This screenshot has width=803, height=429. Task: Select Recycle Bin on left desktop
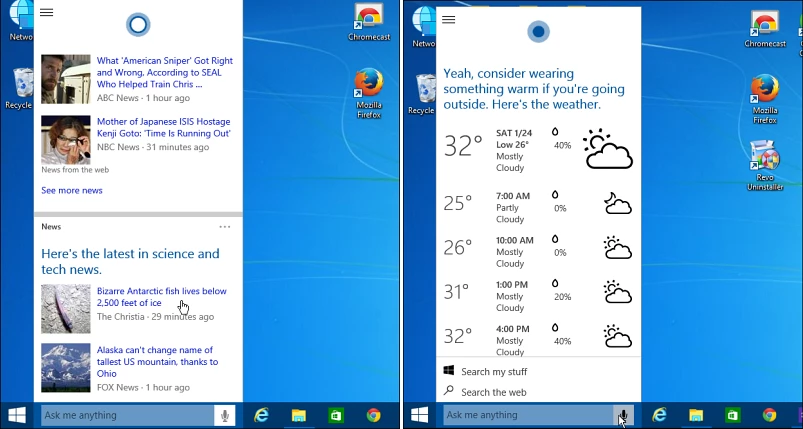[19, 89]
